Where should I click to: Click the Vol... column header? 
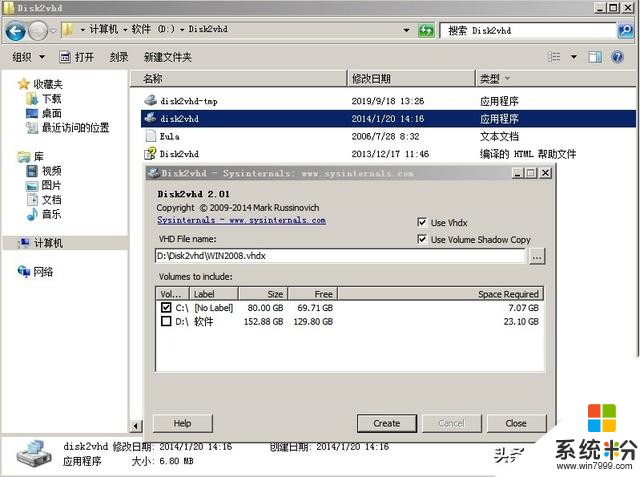(172, 294)
